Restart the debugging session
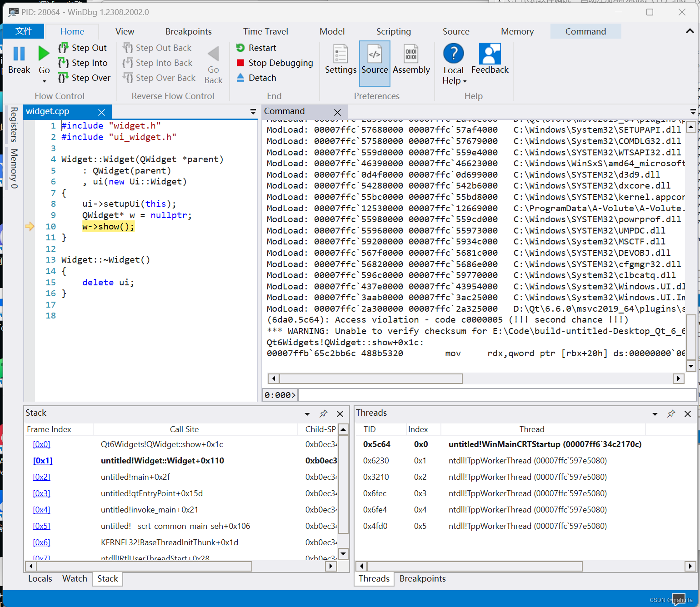 coord(256,48)
